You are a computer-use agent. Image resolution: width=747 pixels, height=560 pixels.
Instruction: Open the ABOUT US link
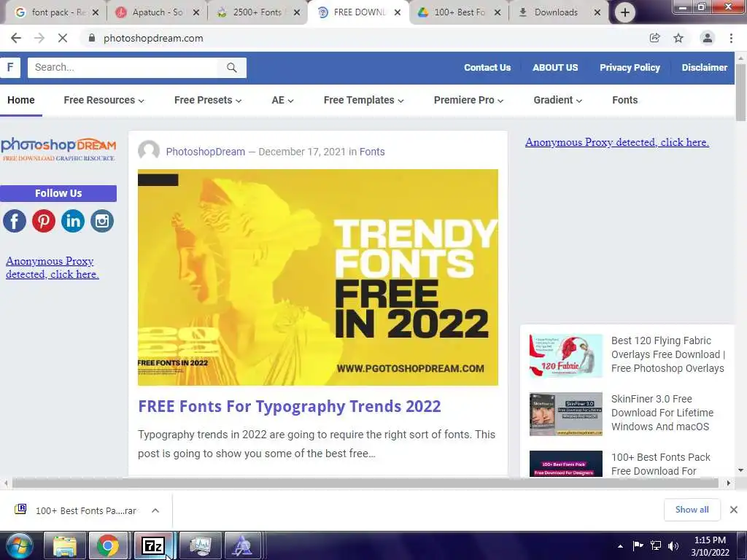tap(555, 68)
